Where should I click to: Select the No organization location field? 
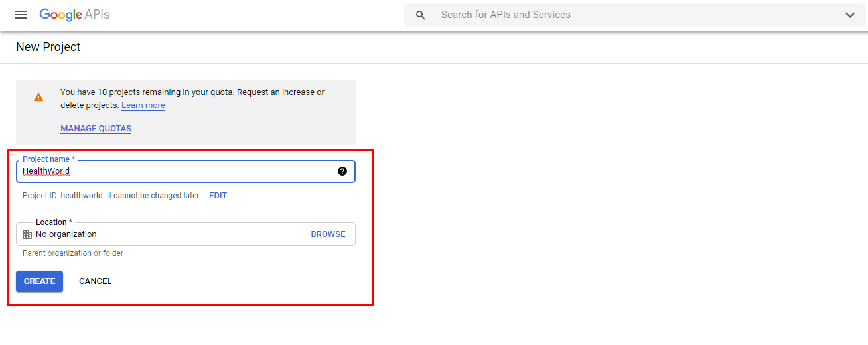click(186, 234)
